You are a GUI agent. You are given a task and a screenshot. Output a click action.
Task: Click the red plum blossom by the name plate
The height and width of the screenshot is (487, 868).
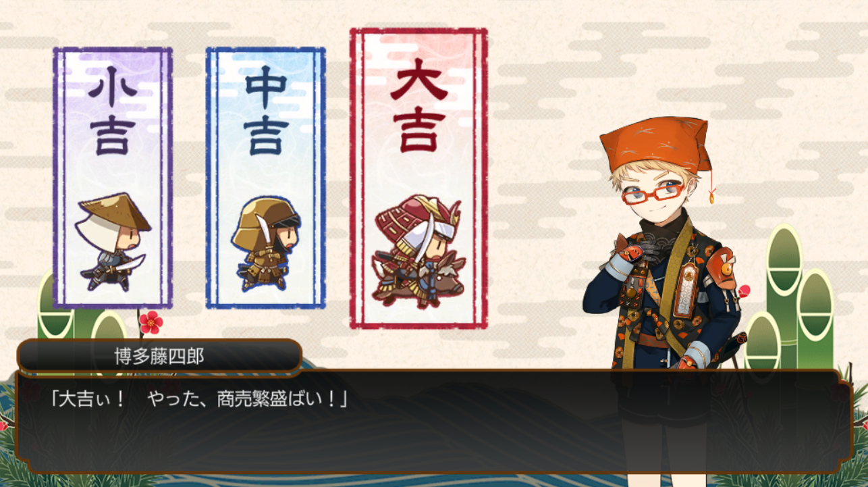(151, 322)
